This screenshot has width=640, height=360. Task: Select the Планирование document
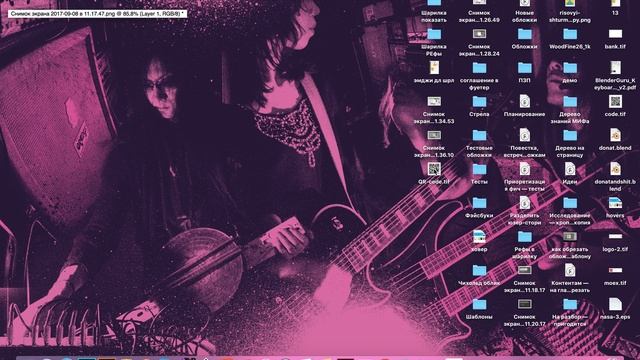coord(524,101)
